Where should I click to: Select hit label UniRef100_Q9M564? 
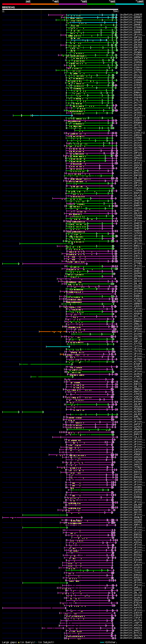point(131,58)
